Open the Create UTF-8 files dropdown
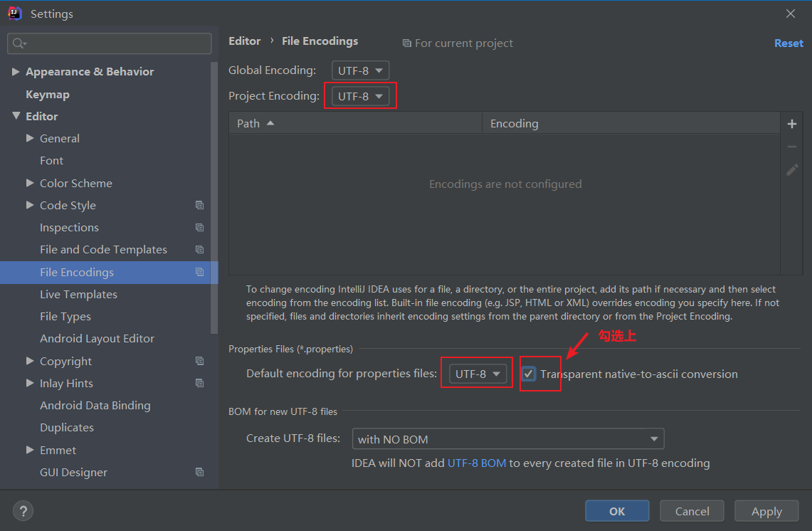 [x=507, y=438]
